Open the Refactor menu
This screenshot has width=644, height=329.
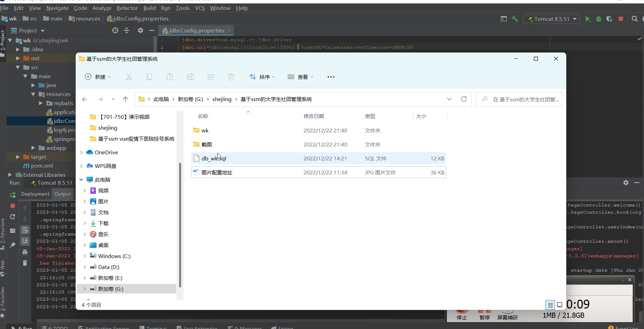(127, 8)
